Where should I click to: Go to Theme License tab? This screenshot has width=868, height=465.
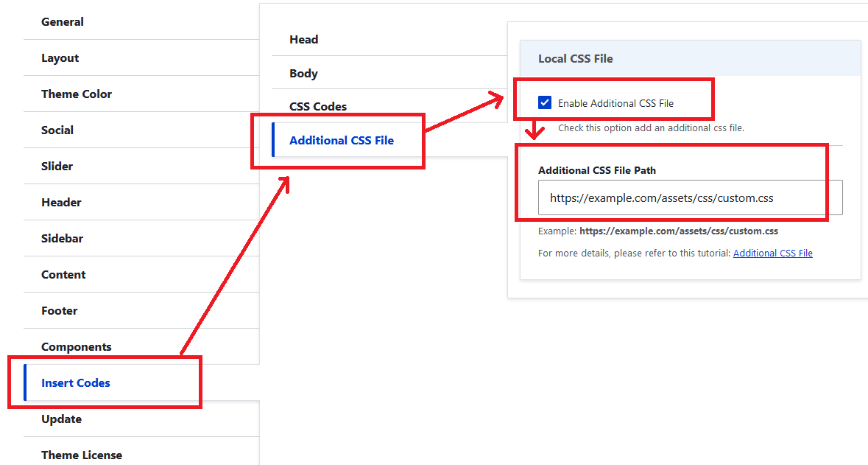(82, 455)
